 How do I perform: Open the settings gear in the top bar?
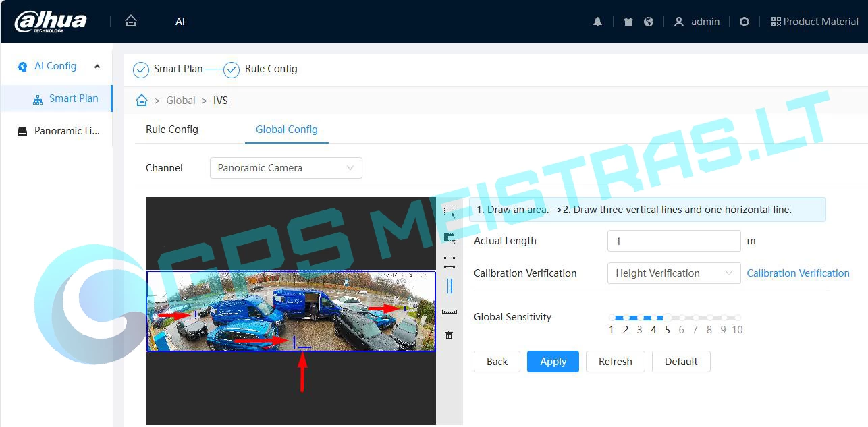(744, 22)
